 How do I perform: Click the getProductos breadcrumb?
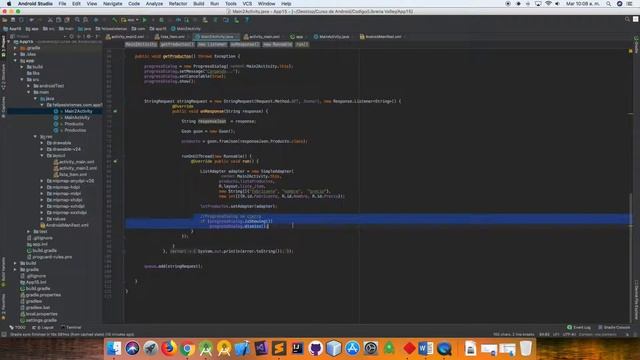coord(177,44)
